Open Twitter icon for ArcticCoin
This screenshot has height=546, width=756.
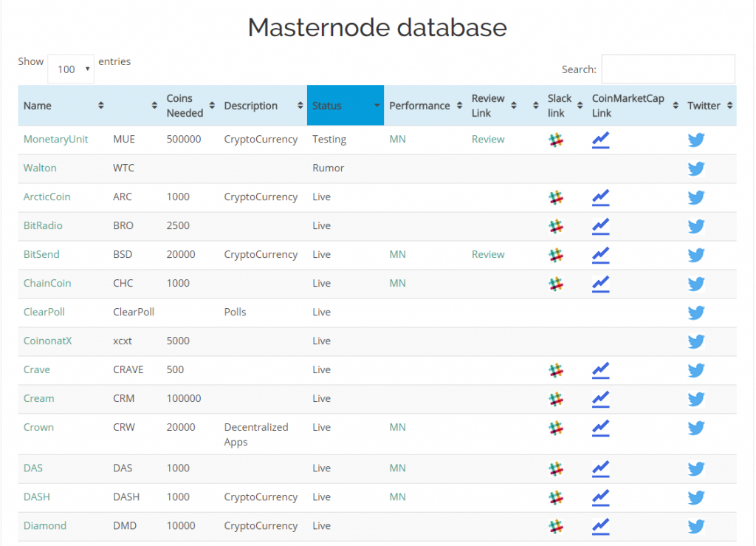696,197
